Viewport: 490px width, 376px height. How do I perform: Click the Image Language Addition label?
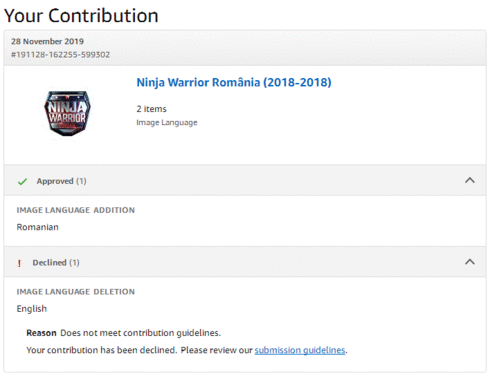[x=76, y=210]
